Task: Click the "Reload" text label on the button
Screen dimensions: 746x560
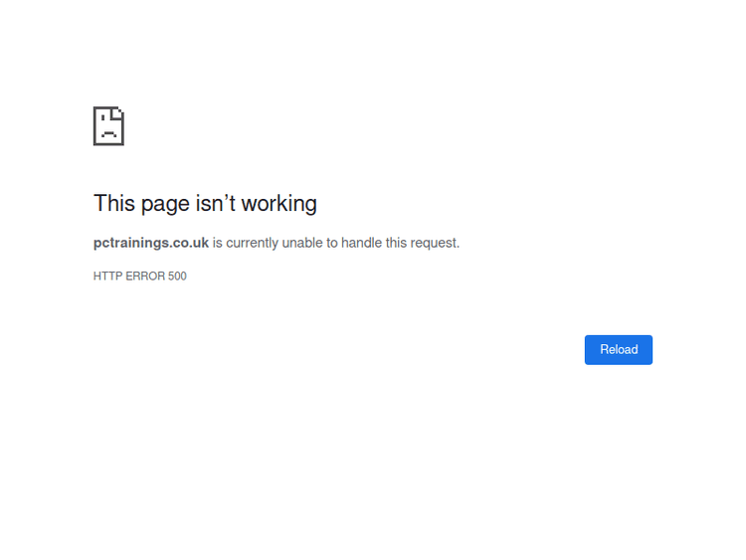Action: pos(619,350)
